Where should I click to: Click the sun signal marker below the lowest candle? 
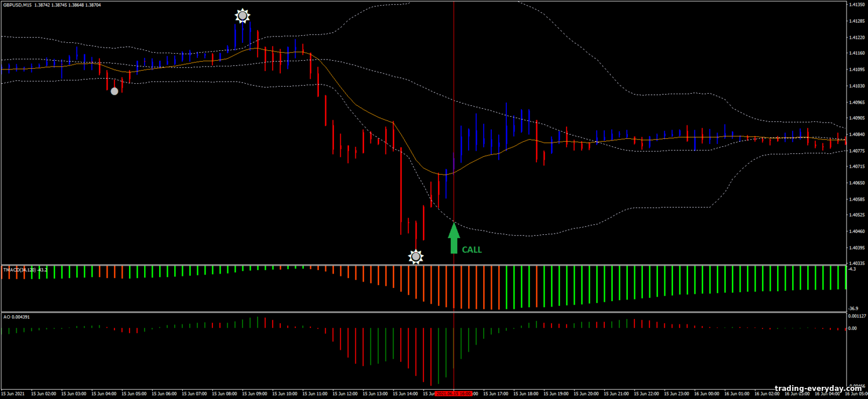(415, 256)
